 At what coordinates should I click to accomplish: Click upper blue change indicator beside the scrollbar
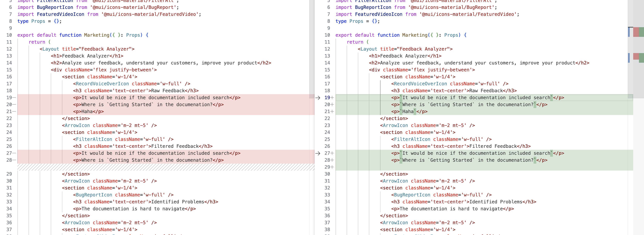629,32
